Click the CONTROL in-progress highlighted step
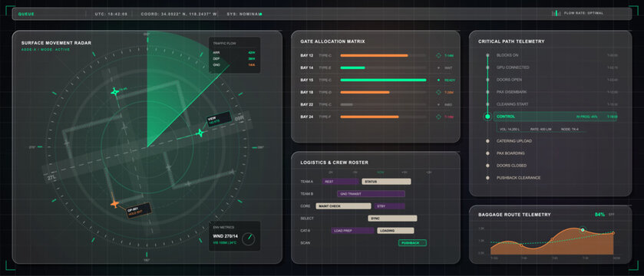Image resolution: width=644 pixels, height=276 pixels. [x=555, y=117]
